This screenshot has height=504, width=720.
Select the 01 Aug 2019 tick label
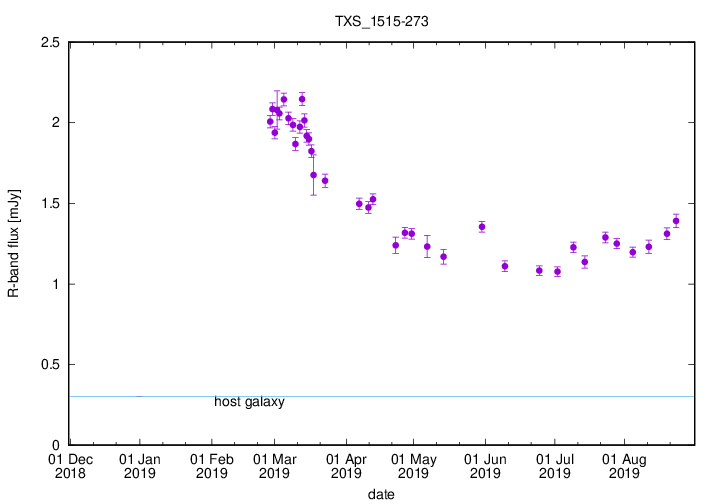pos(625,467)
